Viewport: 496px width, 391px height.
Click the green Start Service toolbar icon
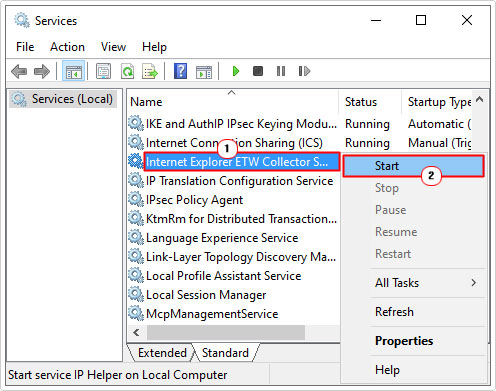pyautogui.click(x=236, y=71)
